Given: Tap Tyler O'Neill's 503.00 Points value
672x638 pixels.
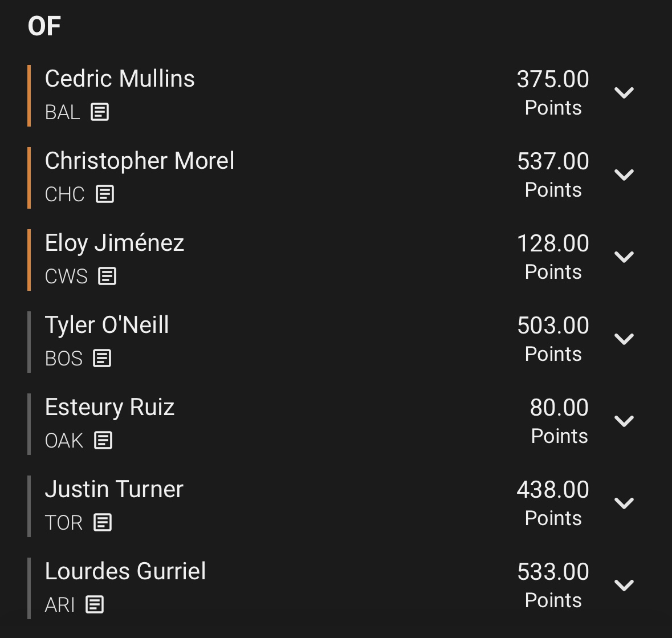Looking at the screenshot, I should pyautogui.click(x=553, y=339).
